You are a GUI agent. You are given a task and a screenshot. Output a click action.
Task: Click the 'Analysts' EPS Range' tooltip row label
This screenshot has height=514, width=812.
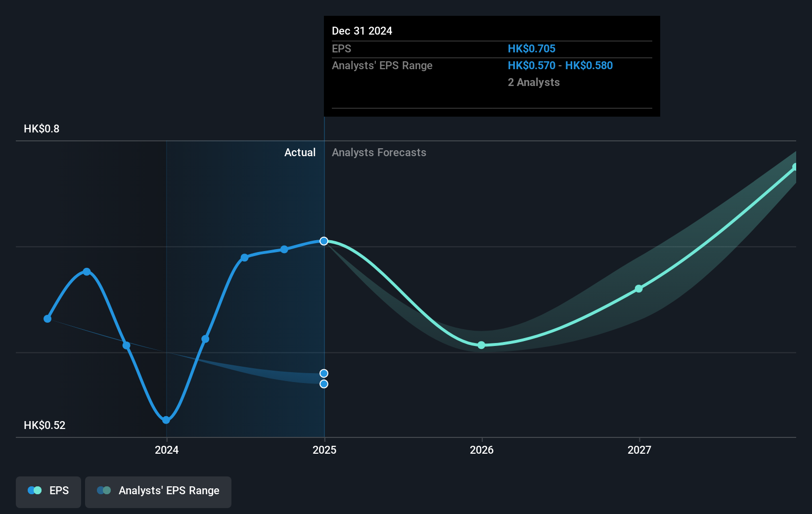click(382, 66)
